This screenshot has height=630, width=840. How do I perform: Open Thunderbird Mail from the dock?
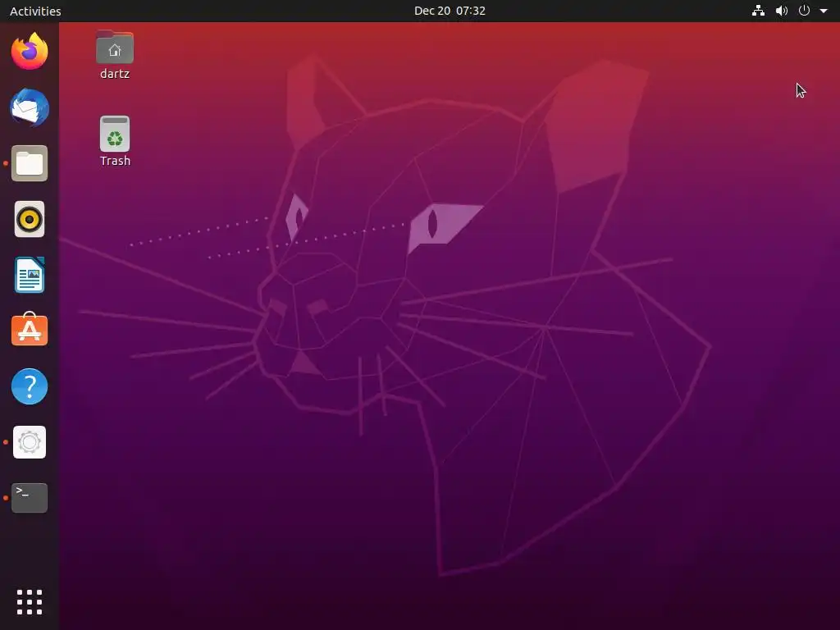pyautogui.click(x=30, y=107)
